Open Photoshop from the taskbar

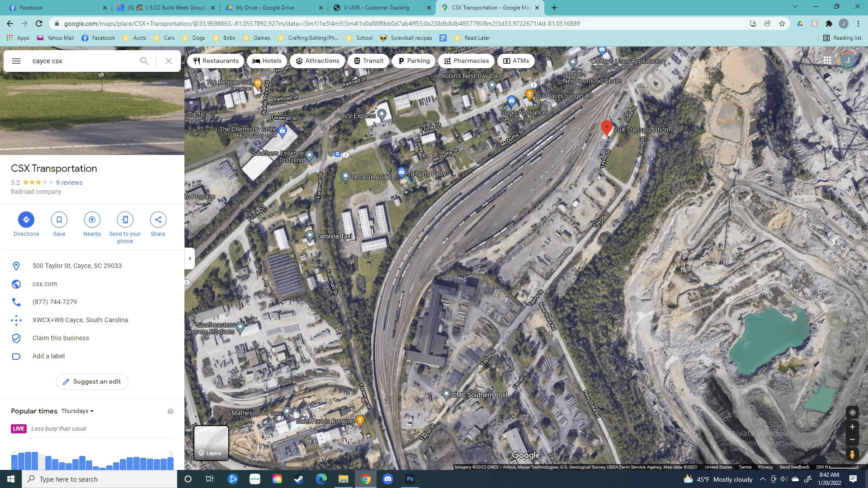click(x=410, y=479)
